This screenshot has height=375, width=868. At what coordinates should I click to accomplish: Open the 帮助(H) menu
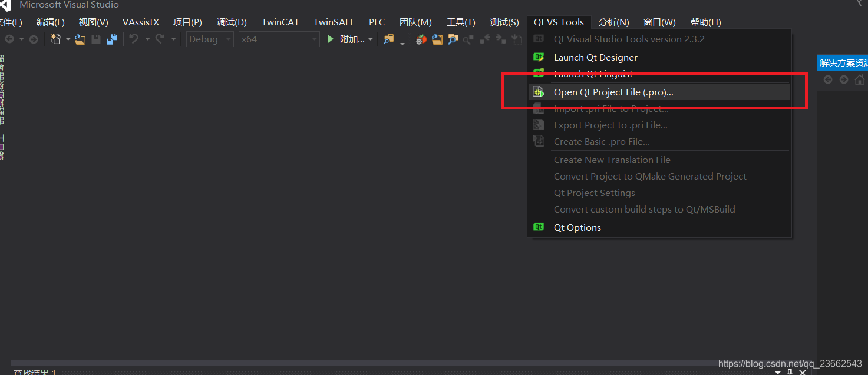pyautogui.click(x=705, y=22)
